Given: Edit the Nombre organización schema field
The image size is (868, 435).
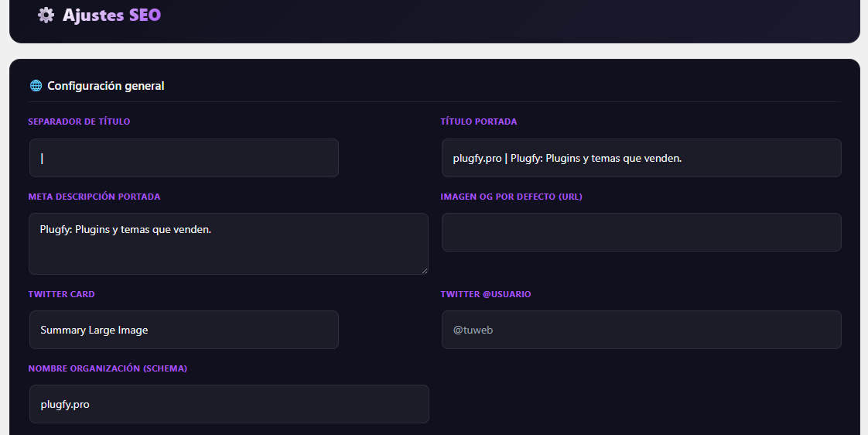Looking at the screenshot, I should (x=229, y=404).
